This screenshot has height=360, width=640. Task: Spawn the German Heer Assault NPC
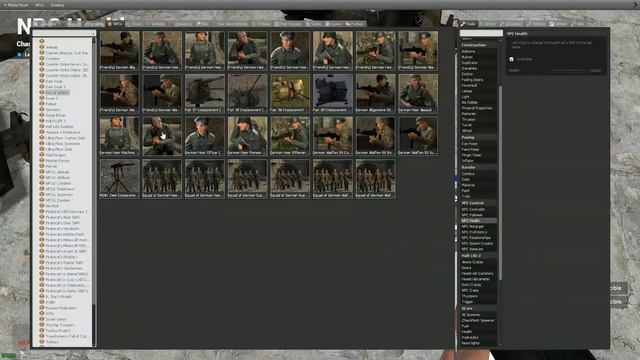[x=418, y=93]
